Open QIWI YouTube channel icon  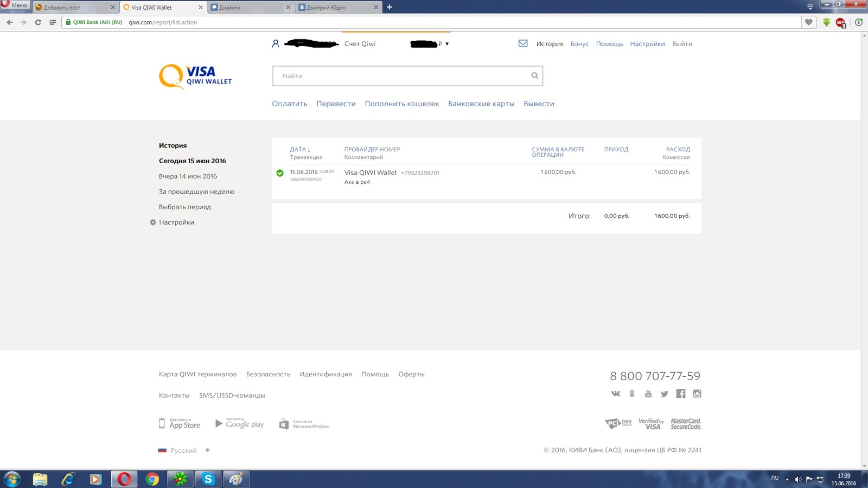648,394
